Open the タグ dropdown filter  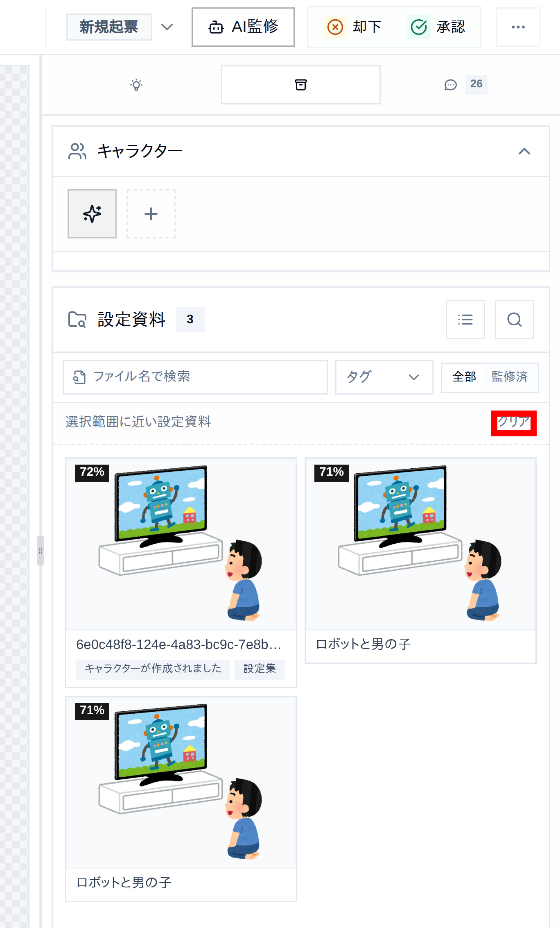(384, 377)
